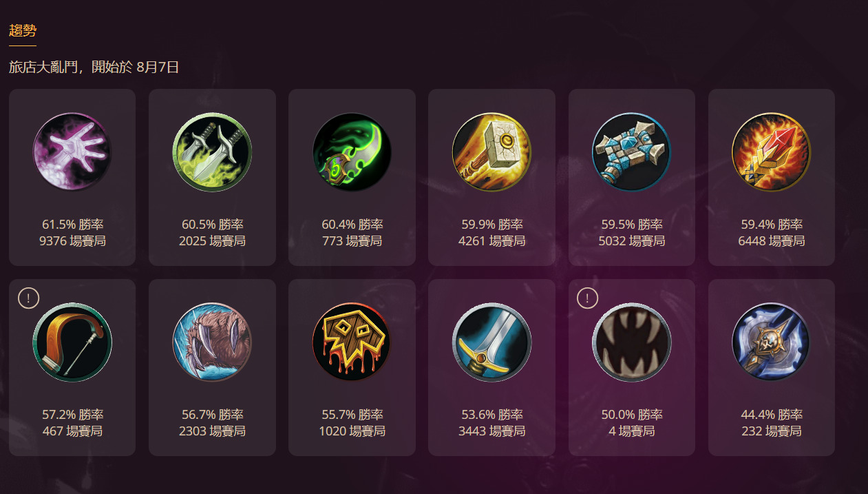Select the blue stone totem icon
The width and height of the screenshot is (868, 494).
pyautogui.click(x=631, y=152)
